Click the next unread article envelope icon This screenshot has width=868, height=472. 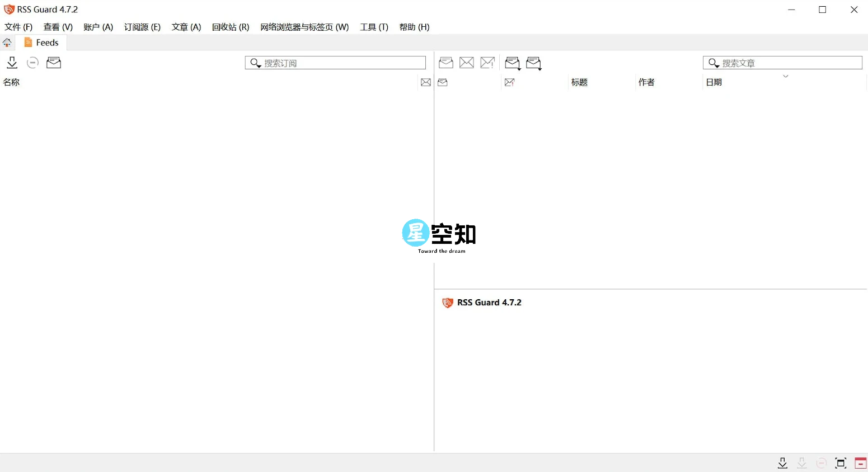(x=534, y=63)
